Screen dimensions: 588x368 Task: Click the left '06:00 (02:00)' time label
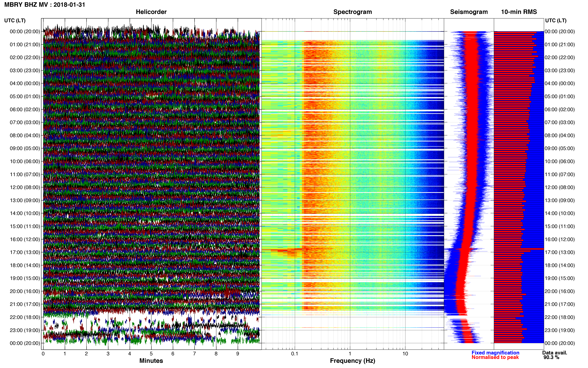tap(25, 110)
